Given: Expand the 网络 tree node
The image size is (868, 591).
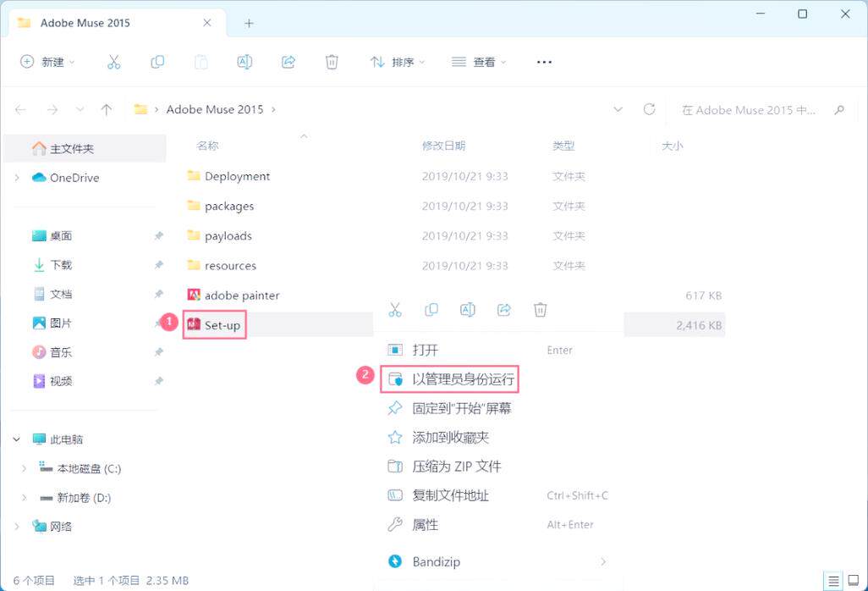Looking at the screenshot, I should (17, 526).
